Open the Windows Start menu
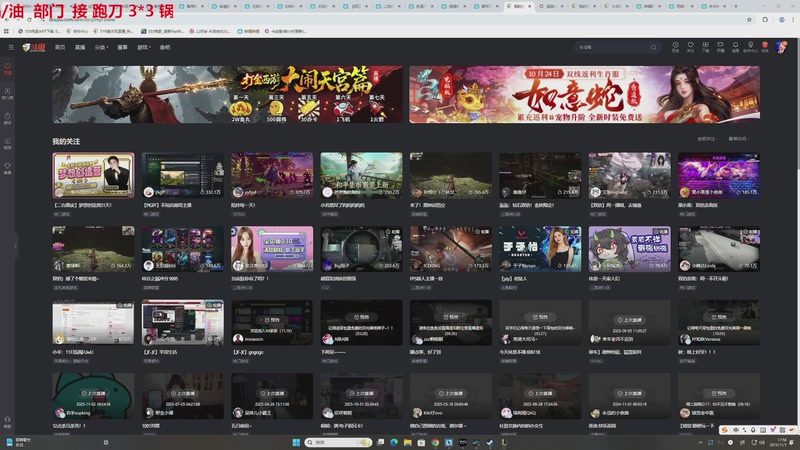Image resolution: width=800 pixels, height=450 pixels. (296, 442)
